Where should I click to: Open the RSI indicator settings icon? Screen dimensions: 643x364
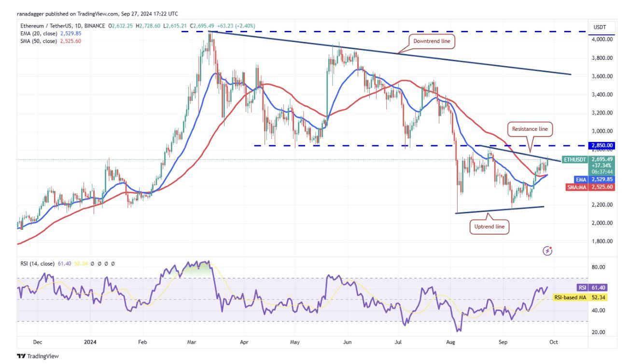coord(99,264)
